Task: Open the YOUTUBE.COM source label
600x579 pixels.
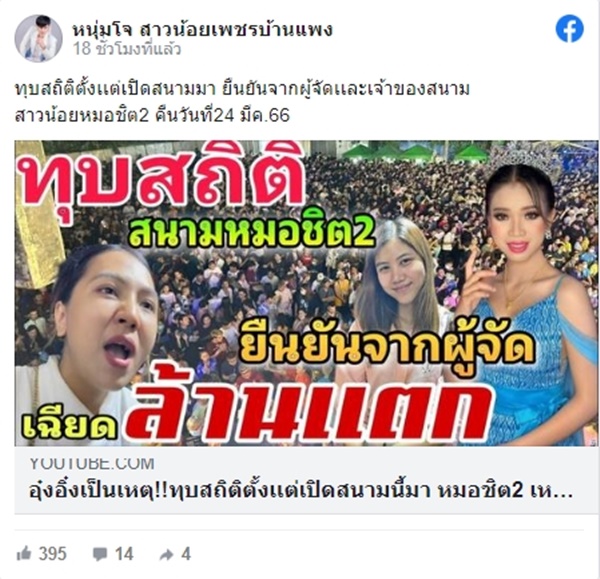Action: (x=92, y=464)
